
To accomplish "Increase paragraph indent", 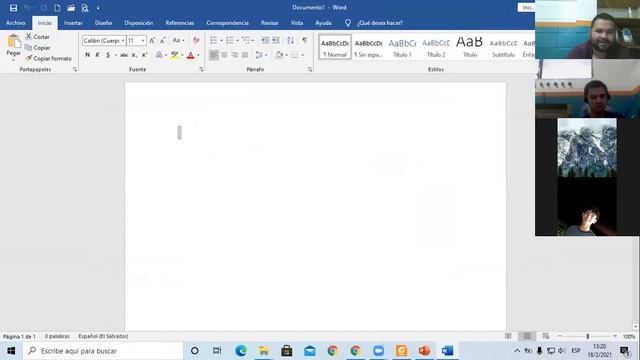I will [276, 40].
